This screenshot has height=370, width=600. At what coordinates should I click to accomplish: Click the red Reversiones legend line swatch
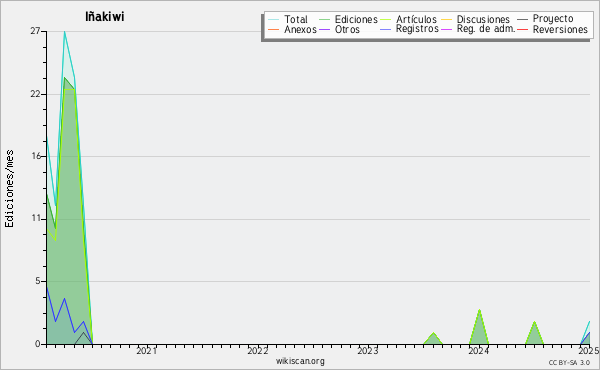pos(522,29)
